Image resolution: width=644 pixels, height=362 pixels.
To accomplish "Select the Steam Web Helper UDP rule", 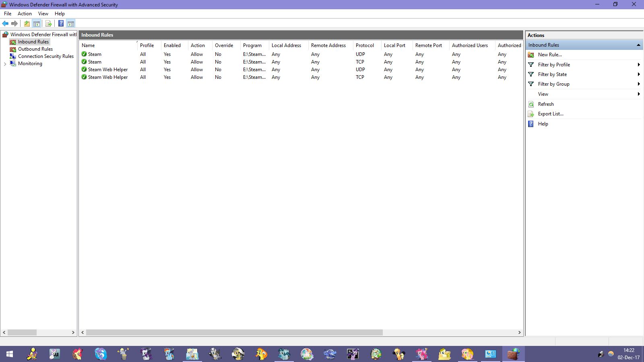I will click(301, 70).
